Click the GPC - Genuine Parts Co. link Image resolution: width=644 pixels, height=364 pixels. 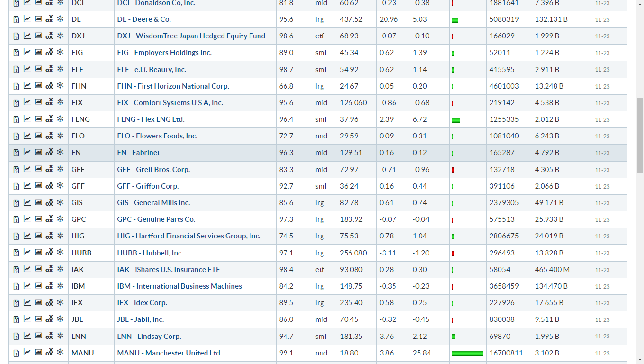coord(156,219)
